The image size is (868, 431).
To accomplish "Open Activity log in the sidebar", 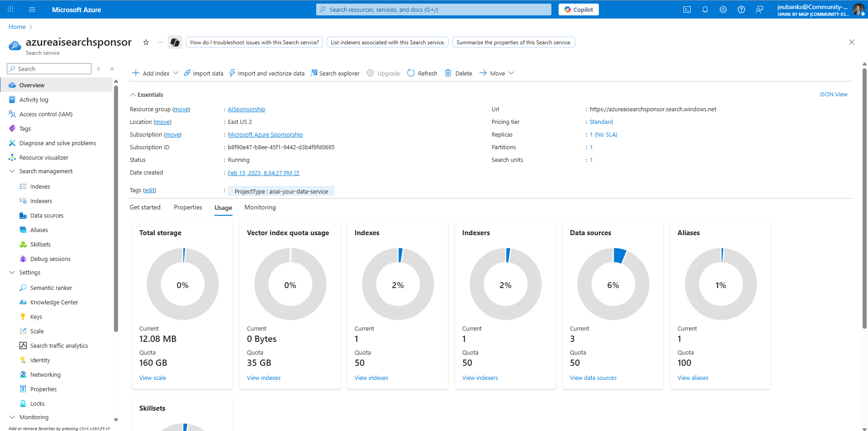I will (x=34, y=99).
